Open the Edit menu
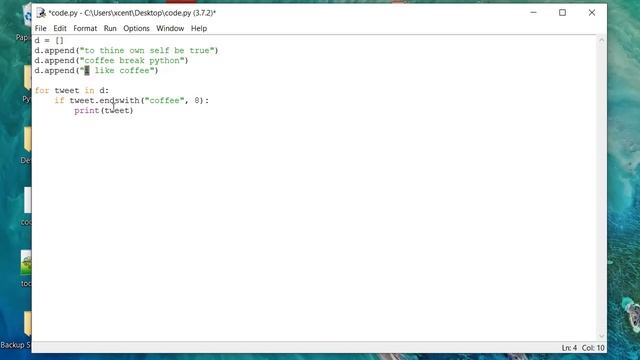This screenshot has height=360, width=640. 60,29
